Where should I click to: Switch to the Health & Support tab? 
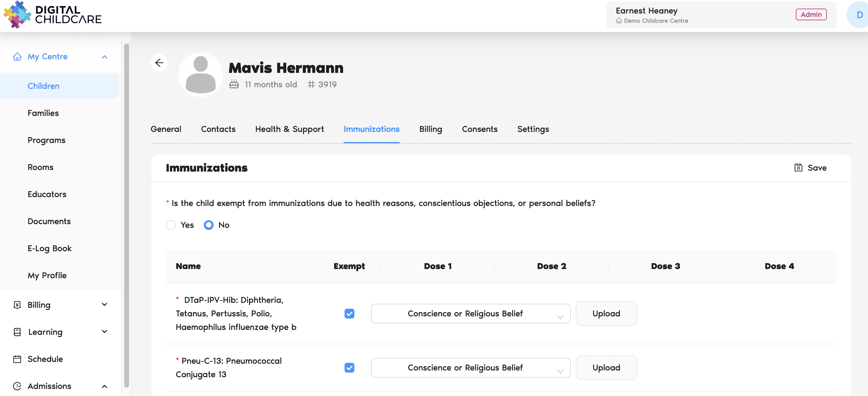click(x=289, y=129)
